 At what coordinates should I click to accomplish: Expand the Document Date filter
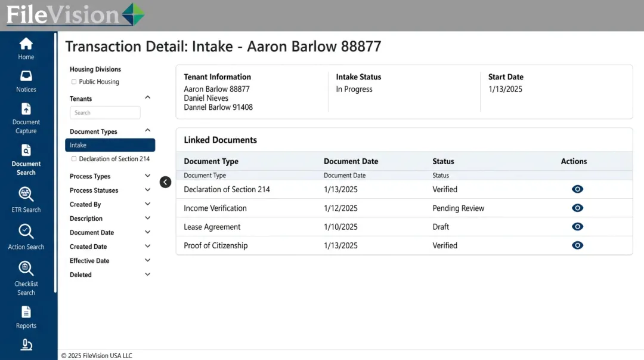[147, 232]
